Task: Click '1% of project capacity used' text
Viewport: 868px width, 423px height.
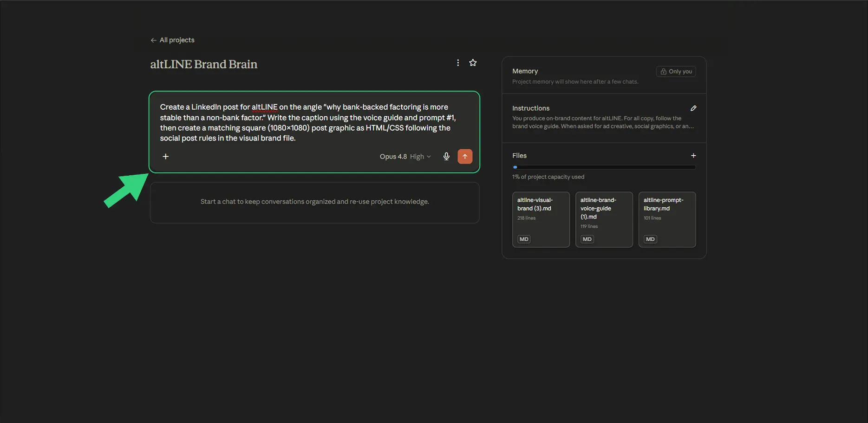Action: pos(548,177)
